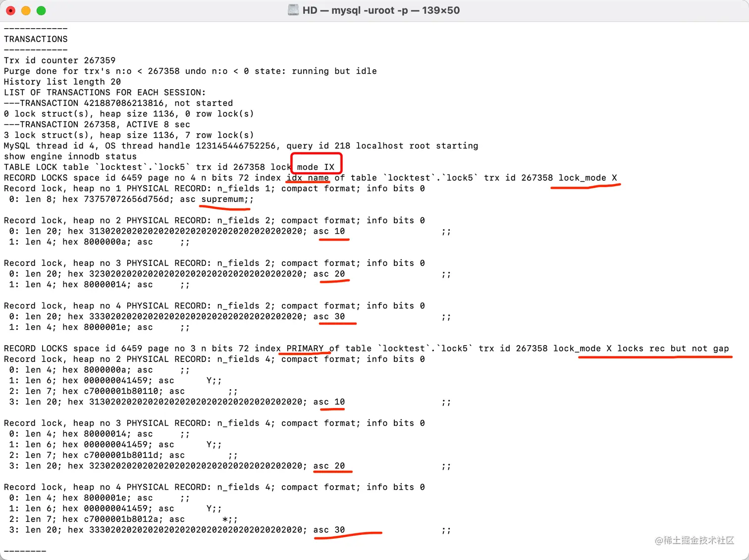Select the '1: len 4; hex 8000001e' line
749x560 pixels.
click(x=99, y=327)
